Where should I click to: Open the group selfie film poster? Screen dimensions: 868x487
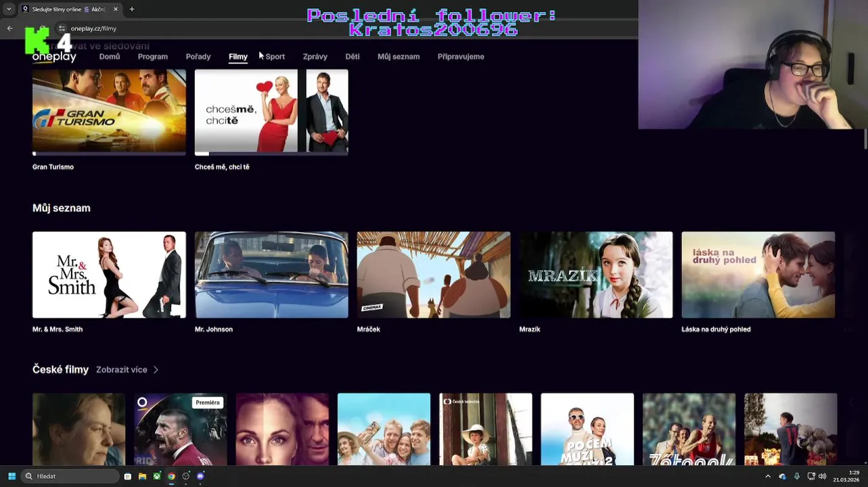384,430
